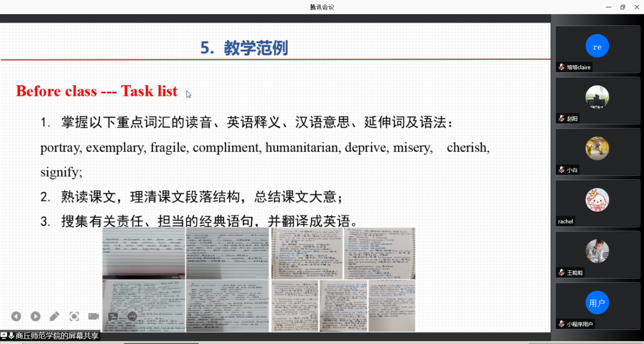The width and height of the screenshot is (644, 344).
Task: Click the 'Before class --- Task list' heading
Action: (x=97, y=91)
